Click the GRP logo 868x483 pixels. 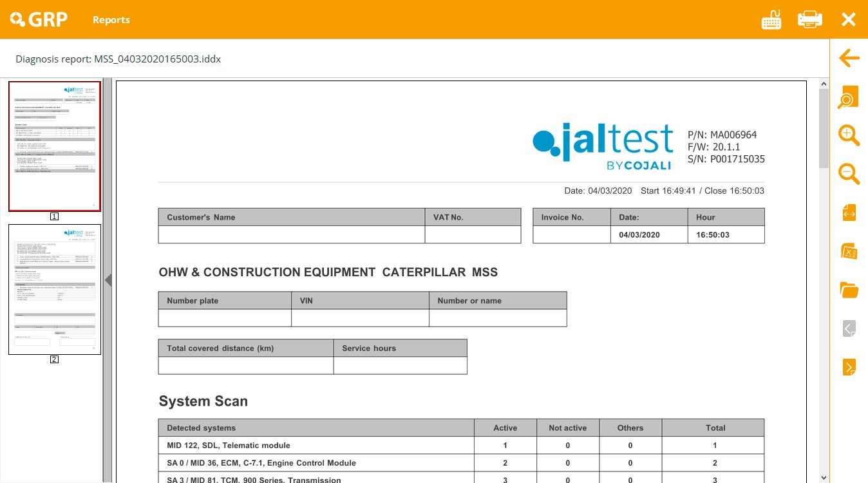(x=38, y=19)
